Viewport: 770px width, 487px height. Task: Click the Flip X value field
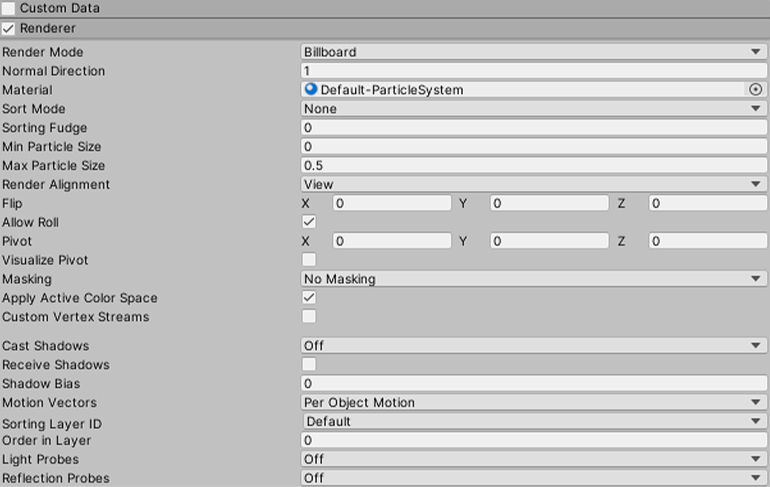point(391,203)
